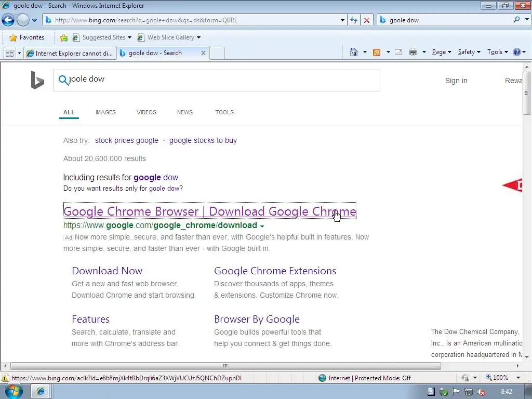Open the search provider dropdown arrow
Image resolution: width=532 pixels, height=399 pixels.
(x=527, y=20)
